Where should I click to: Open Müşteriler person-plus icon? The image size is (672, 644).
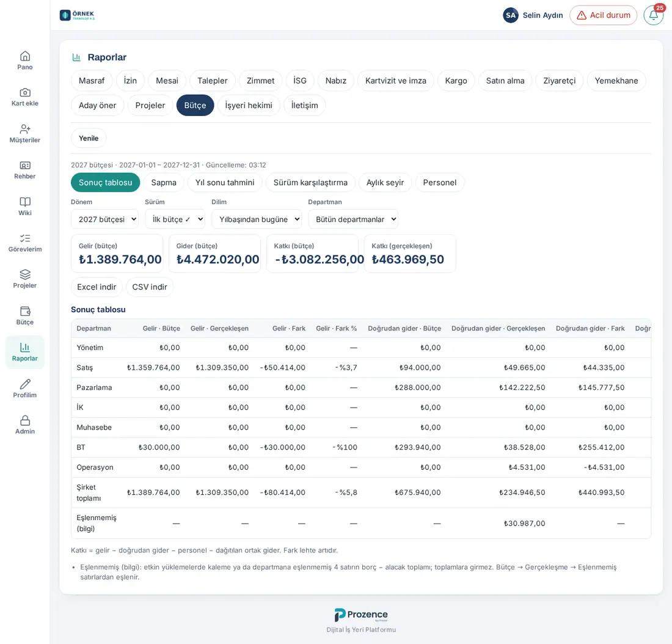pyautogui.click(x=25, y=129)
